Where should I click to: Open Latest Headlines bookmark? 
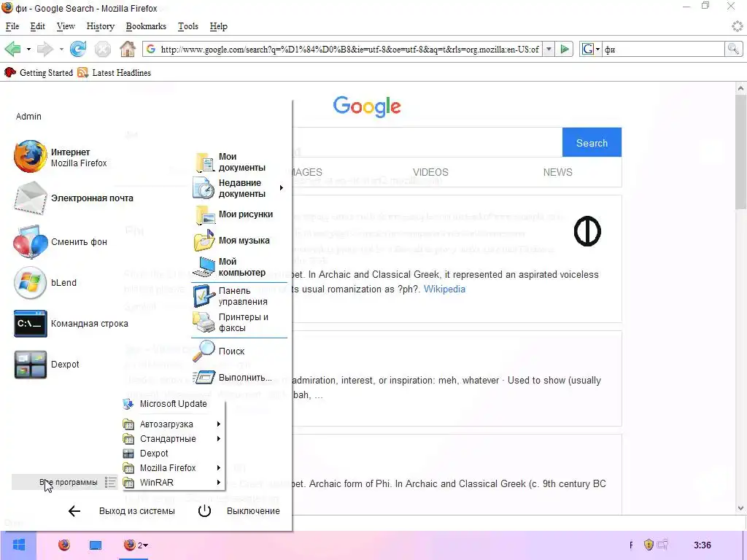click(114, 73)
